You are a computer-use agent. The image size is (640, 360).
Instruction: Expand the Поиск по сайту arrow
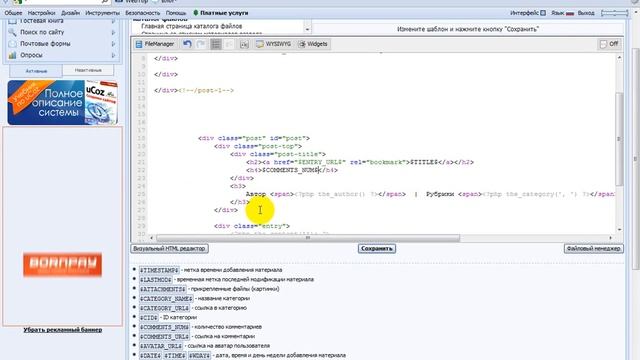click(x=113, y=32)
